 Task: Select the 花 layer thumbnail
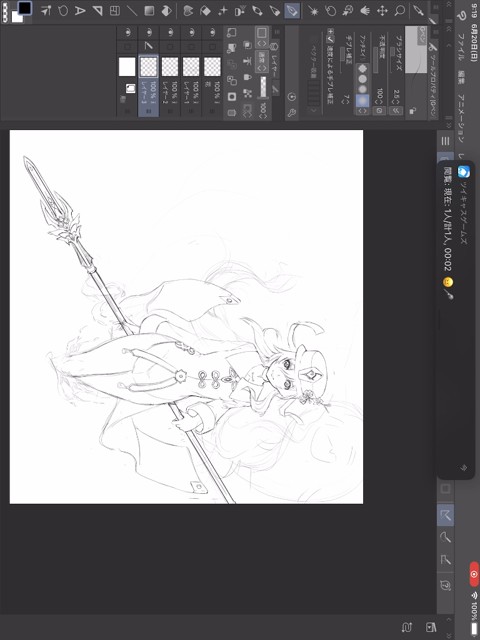pyautogui.click(x=212, y=67)
